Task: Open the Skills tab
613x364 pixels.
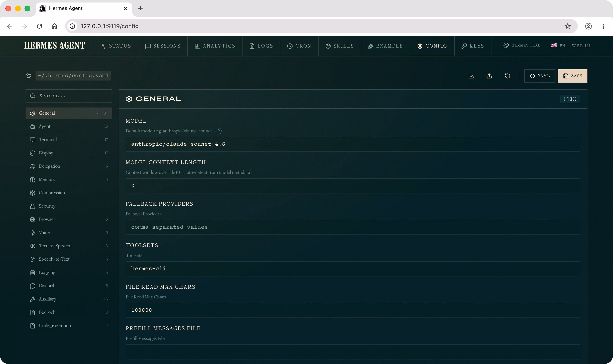Action: pyautogui.click(x=339, y=46)
